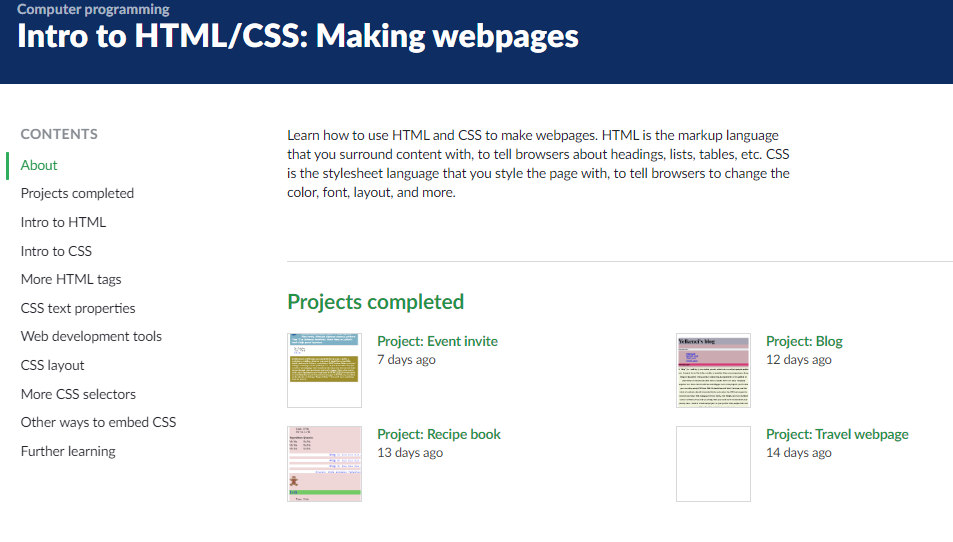Image resolution: width=953 pixels, height=542 pixels.
Task: Open Web development tools section
Action: (x=91, y=337)
